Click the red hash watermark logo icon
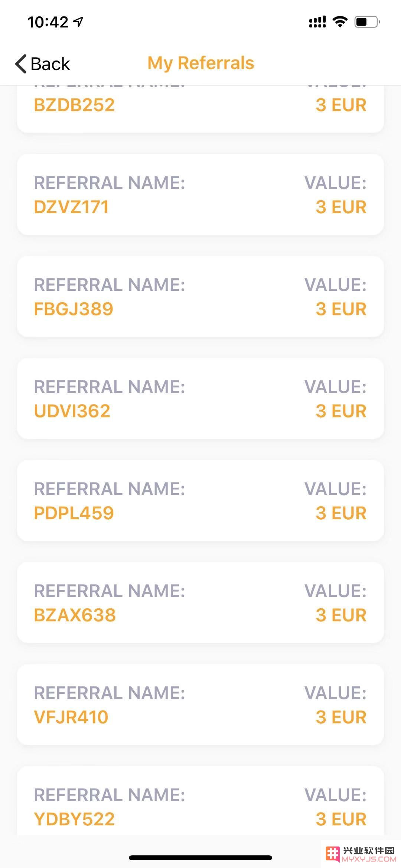 (x=333, y=854)
